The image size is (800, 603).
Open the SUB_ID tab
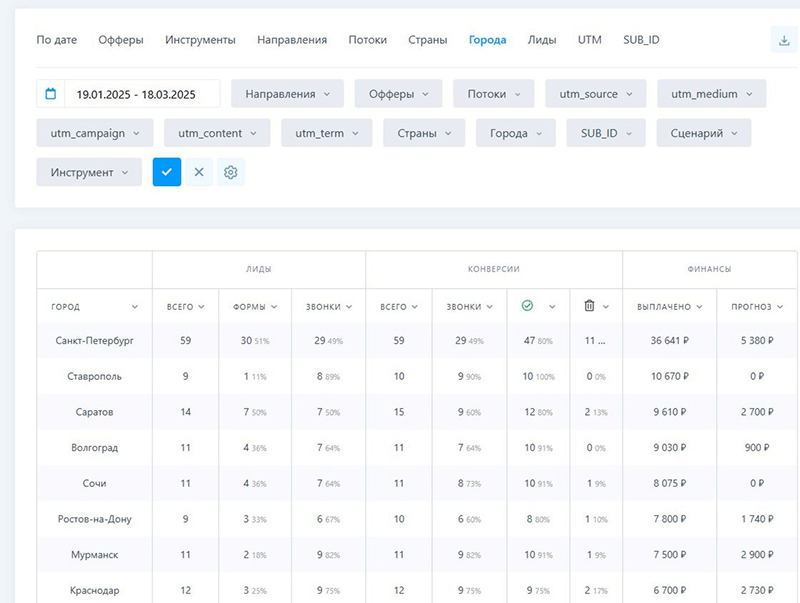pos(641,40)
